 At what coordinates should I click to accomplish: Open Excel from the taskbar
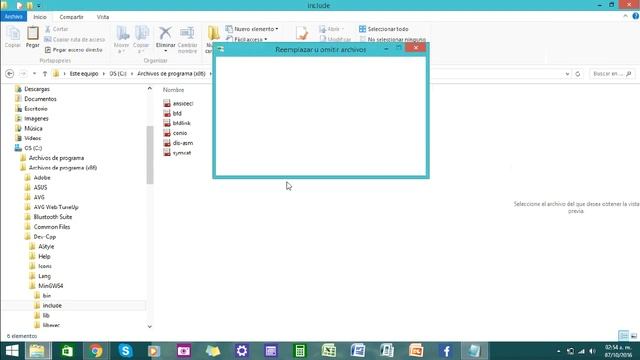[329, 351]
